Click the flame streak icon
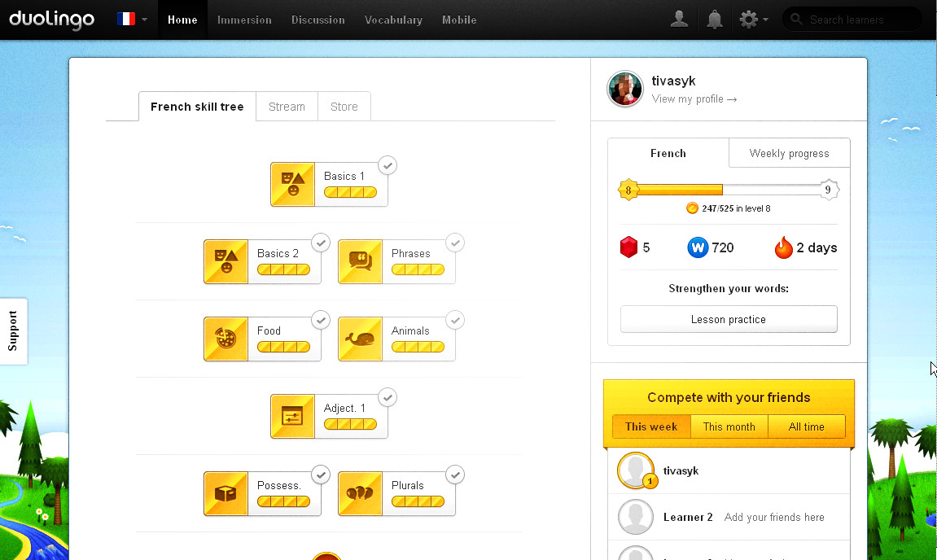 783,247
